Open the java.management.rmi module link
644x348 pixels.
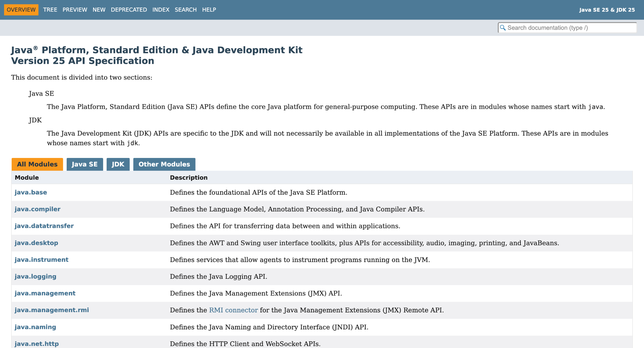pyautogui.click(x=52, y=310)
